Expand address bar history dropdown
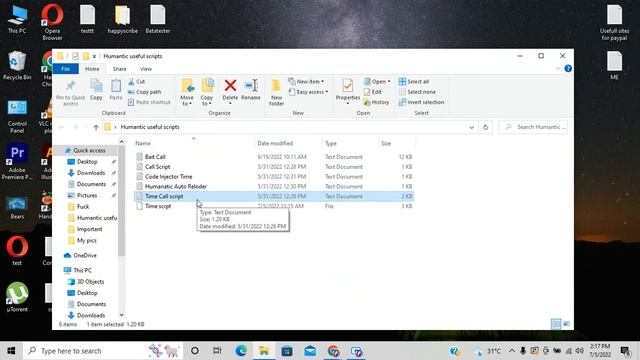 tap(471, 127)
